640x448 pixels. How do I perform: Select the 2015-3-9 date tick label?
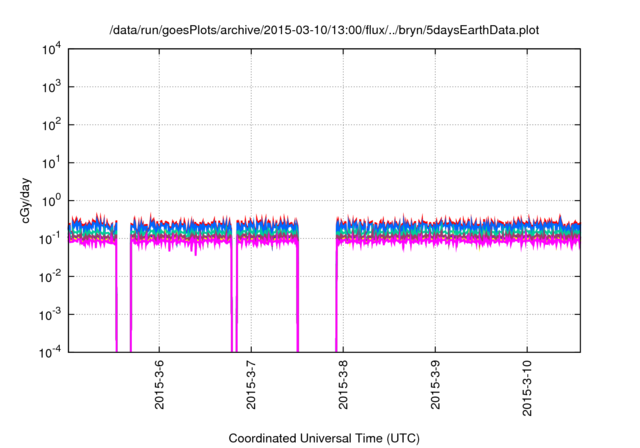435,384
